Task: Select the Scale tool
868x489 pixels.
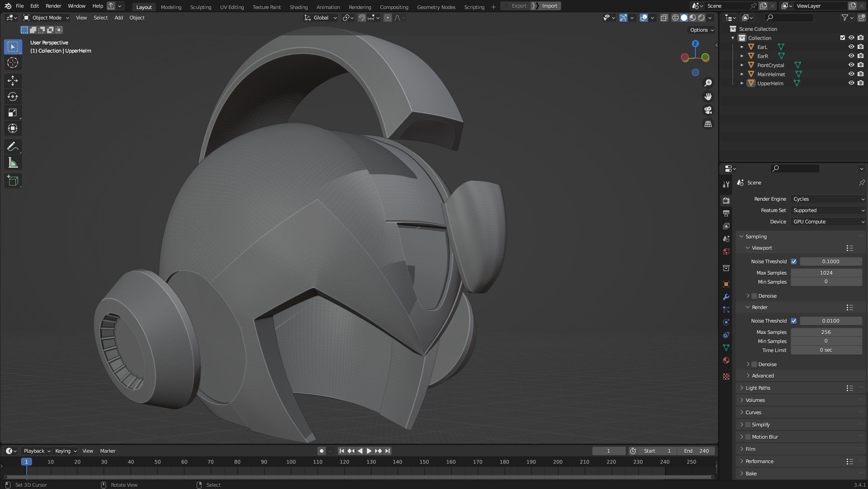Action: coord(13,113)
